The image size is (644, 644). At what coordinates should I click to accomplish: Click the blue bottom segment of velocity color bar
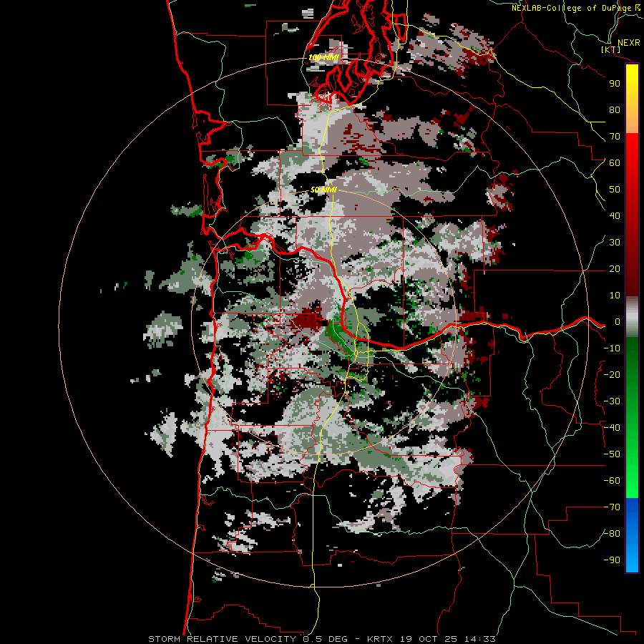tap(632, 535)
